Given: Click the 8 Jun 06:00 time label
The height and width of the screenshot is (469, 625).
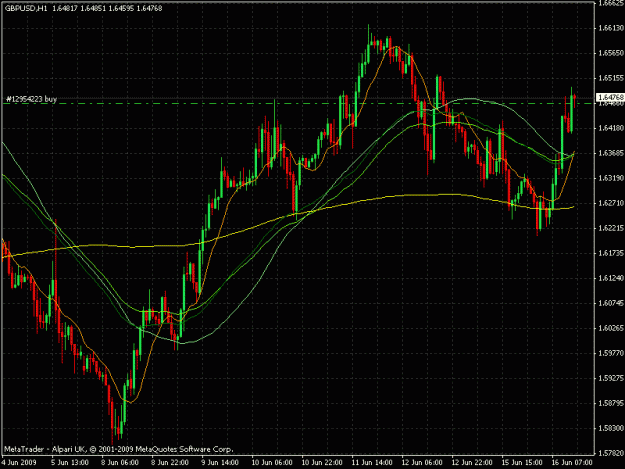Looking at the screenshot, I should coord(120,463).
